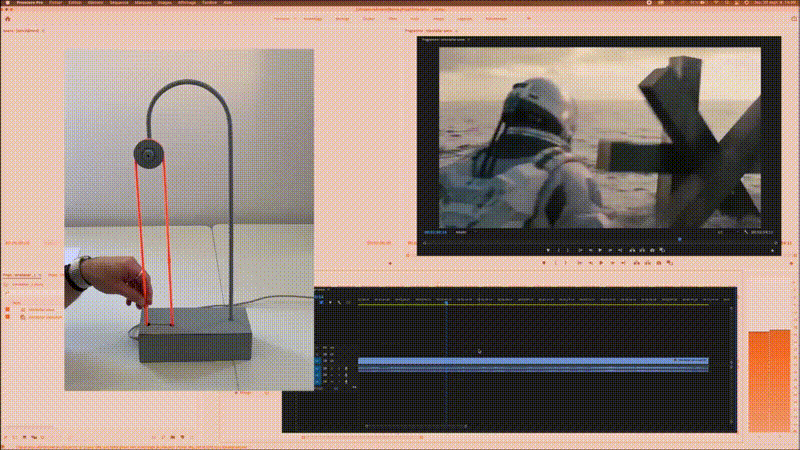This screenshot has width=800, height=450.
Task: Click the Program monitor scrub bar playhead
Action: tap(678, 239)
